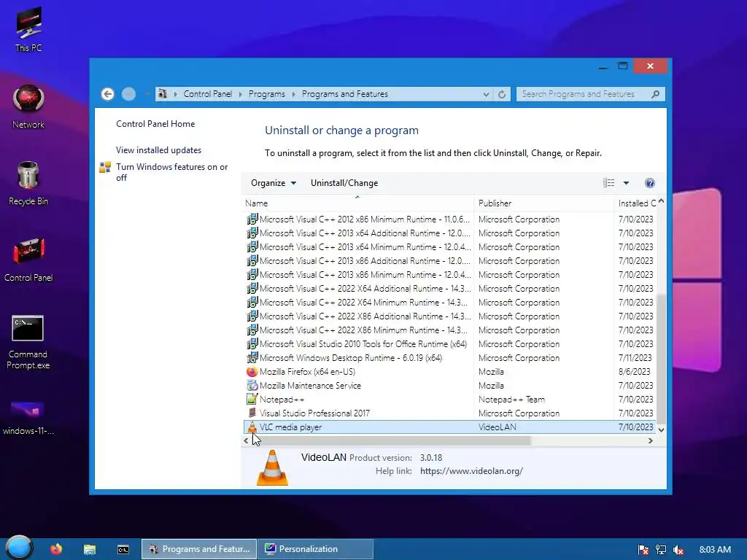The width and height of the screenshot is (747, 560).
Task: Click the Forward navigation arrow
Action: [x=128, y=94]
